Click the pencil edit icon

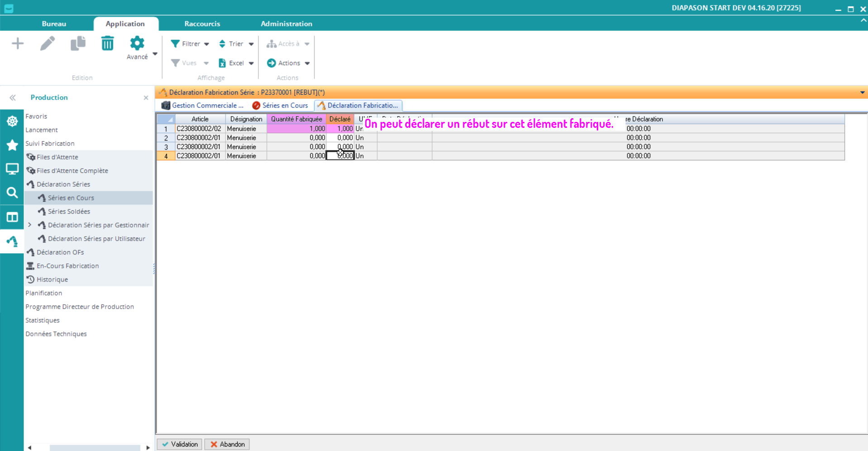pyautogui.click(x=48, y=44)
